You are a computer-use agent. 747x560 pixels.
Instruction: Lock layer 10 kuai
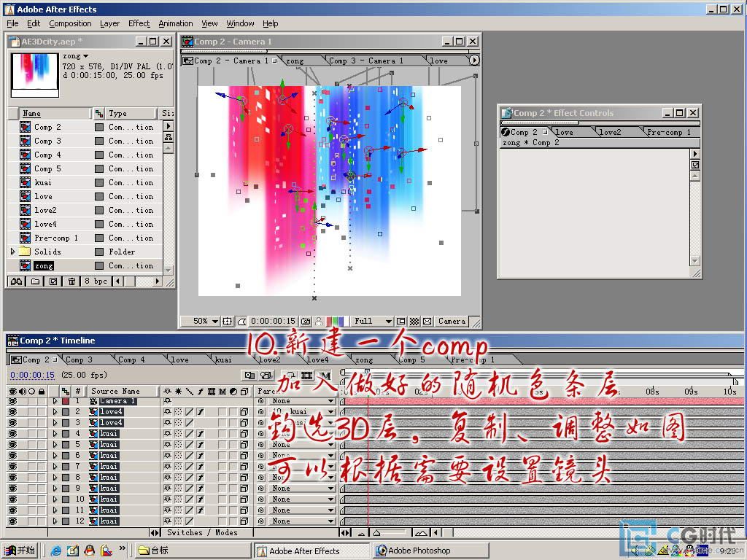coord(42,499)
